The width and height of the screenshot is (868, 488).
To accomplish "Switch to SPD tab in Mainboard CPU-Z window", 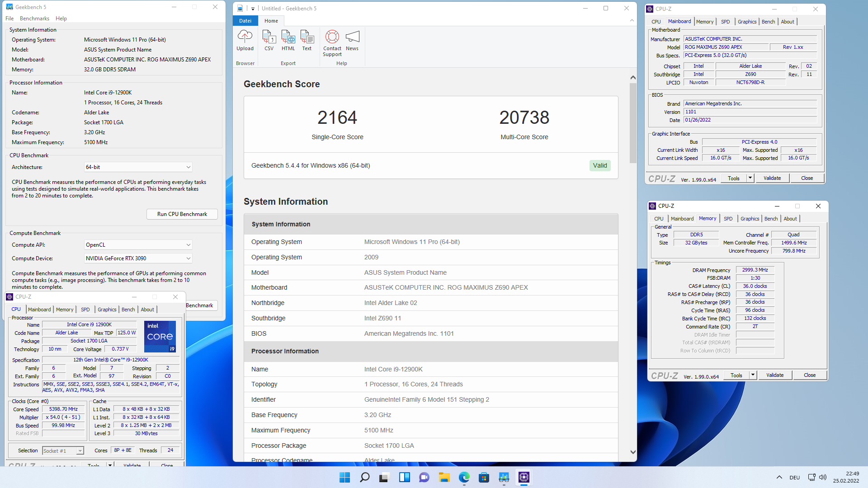I will [725, 22].
